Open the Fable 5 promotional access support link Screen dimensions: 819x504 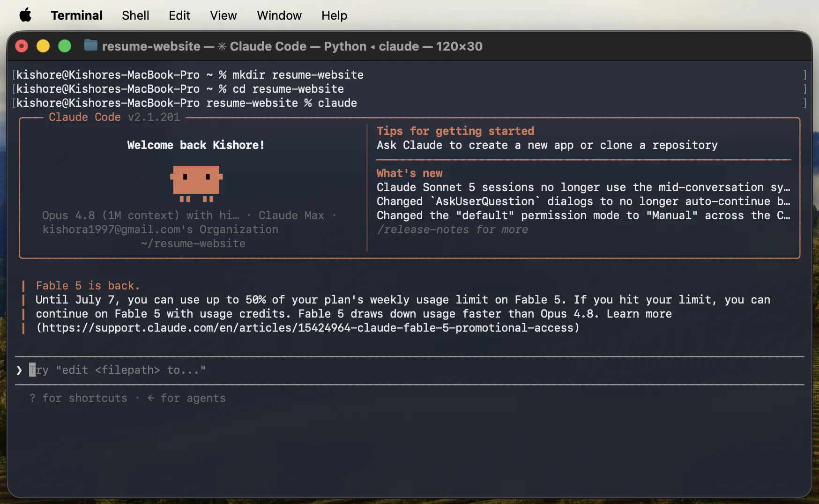click(x=308, y=328)
